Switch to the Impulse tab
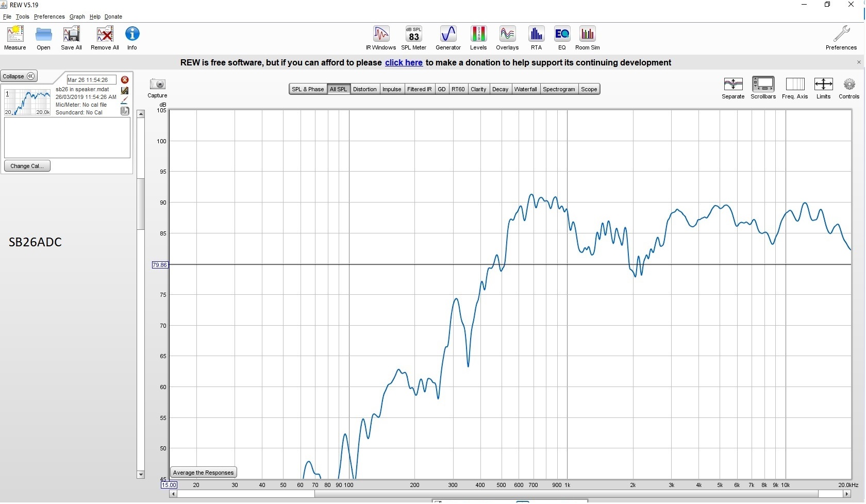The height and width of the screenshot is (504, 866). 392,89
